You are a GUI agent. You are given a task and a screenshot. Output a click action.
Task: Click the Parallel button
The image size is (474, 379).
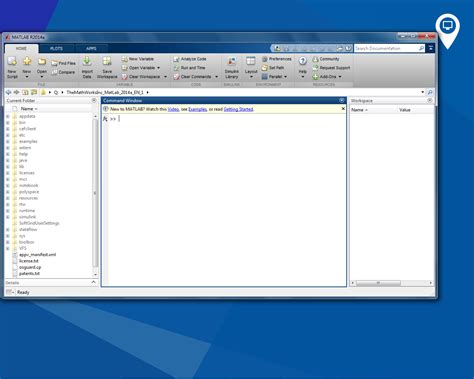272,77
